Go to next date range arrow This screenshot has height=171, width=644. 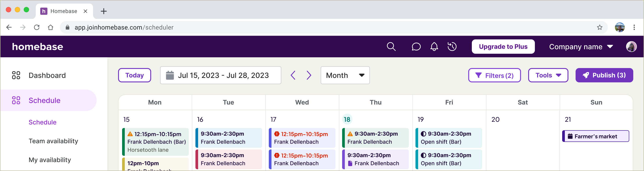pyautogui.click(x=309, y=75)
